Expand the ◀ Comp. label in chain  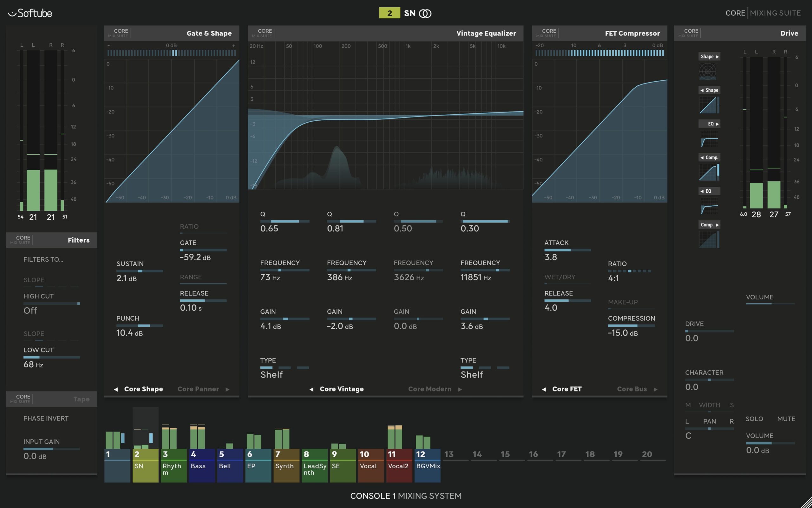(x=710, y=157)
